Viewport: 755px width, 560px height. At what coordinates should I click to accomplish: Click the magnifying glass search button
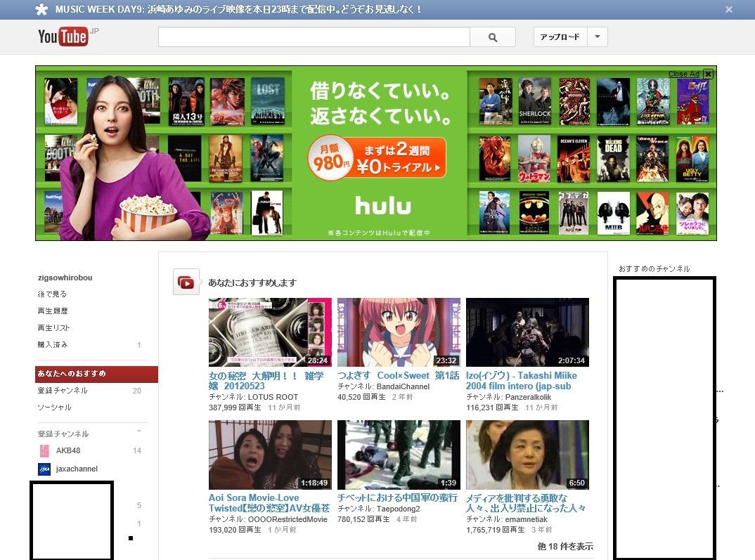tap(493, 37)
